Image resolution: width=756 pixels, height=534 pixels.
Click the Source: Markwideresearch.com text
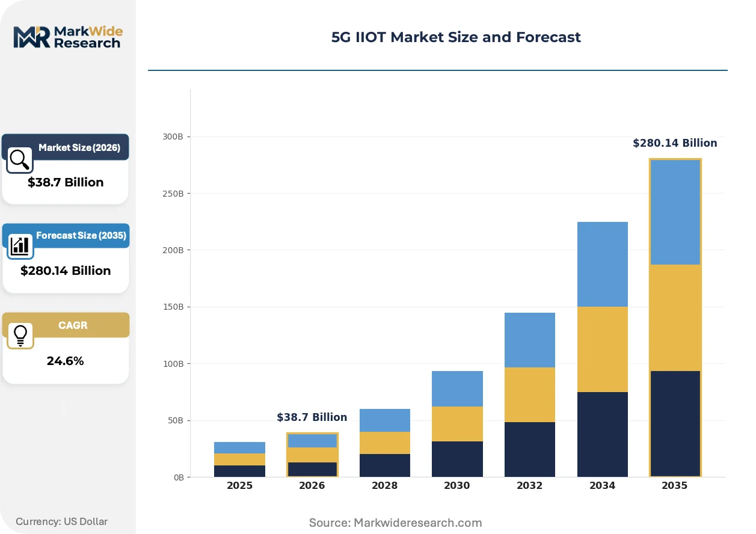coord(395,523)
